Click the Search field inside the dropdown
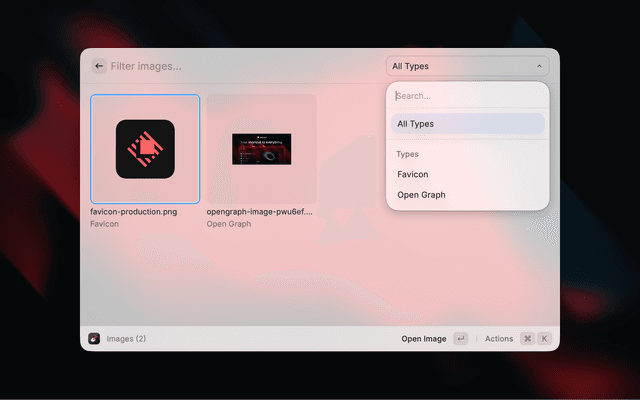640x400 pixels. pos(467,96)
